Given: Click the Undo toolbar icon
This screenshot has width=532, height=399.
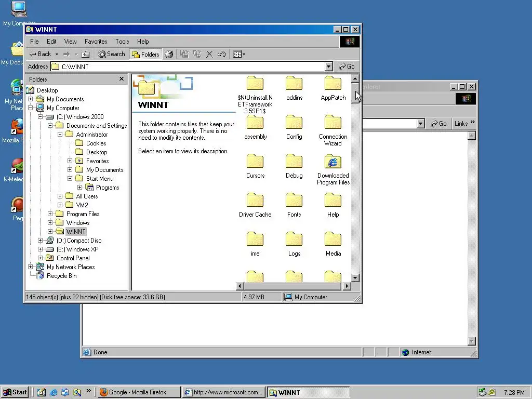Looking at the screenshot, I should point(221,54).
